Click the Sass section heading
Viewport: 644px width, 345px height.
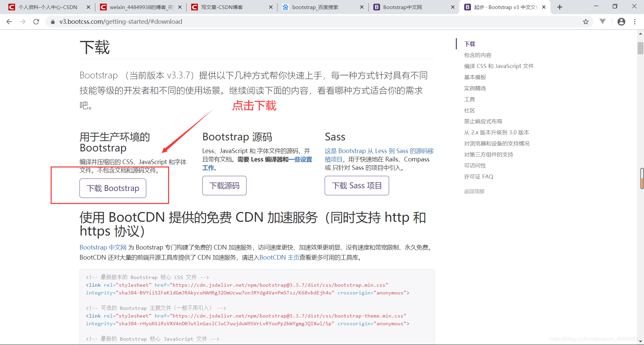335,137
